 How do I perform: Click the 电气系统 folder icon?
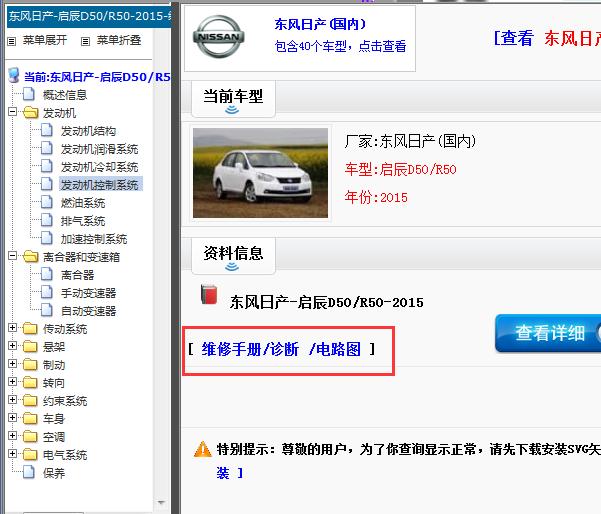[x=31, y=455]
